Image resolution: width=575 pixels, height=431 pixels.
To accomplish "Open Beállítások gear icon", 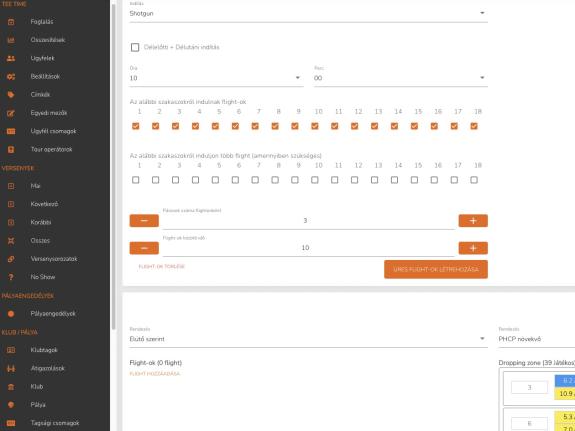I will click(x=11, y=77).
